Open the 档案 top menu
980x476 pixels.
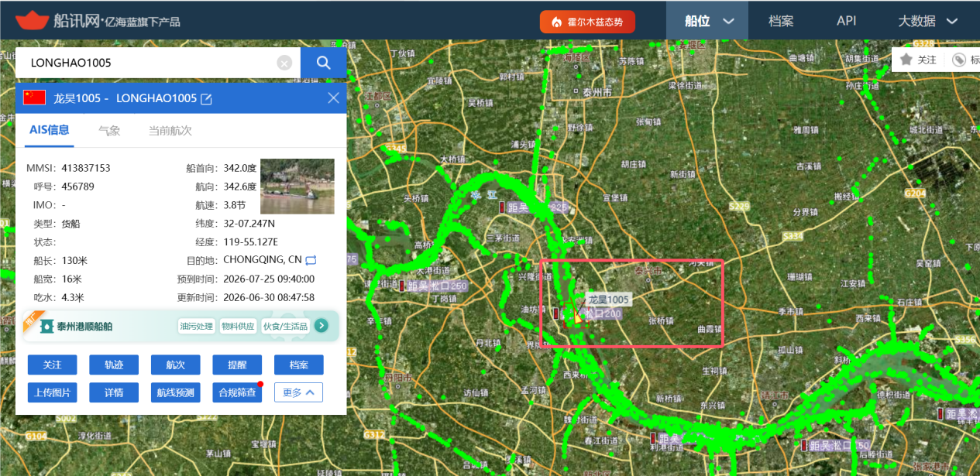(x=781, y=21)
